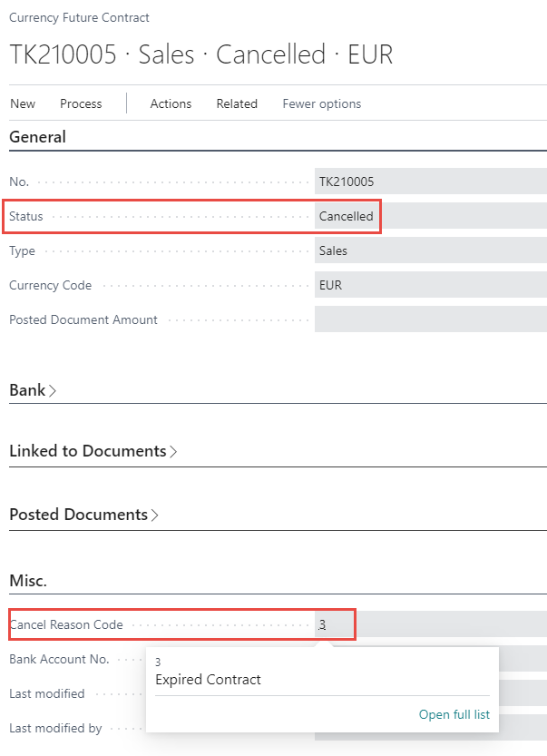Collapse the General section header
547x756 pixels.
pyautogui.click(x=37, y=137)
